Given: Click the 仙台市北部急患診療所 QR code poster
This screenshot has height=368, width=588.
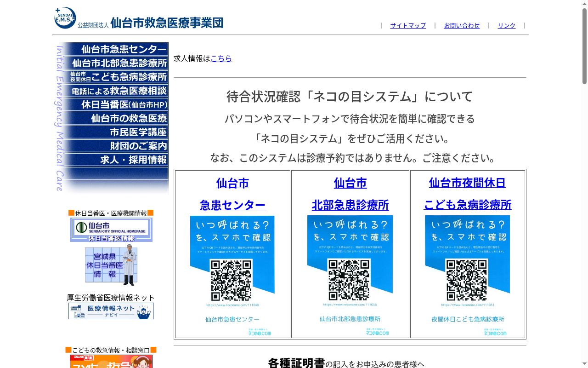Looking at the screenshot, I should 350,275.
